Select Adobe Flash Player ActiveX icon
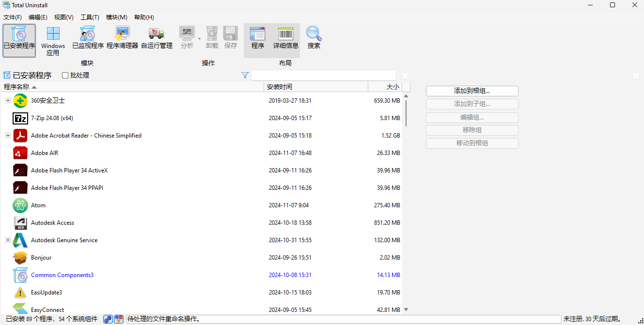Image resolution: width=644 pixels, height=325 pixels. tap(20, 170)
